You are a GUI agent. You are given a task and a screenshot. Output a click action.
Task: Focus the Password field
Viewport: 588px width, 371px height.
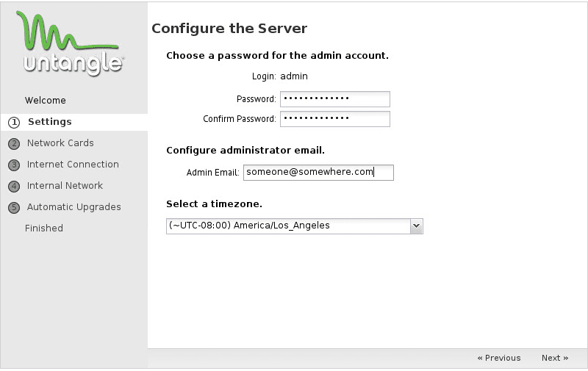click(x=334, y=99)
